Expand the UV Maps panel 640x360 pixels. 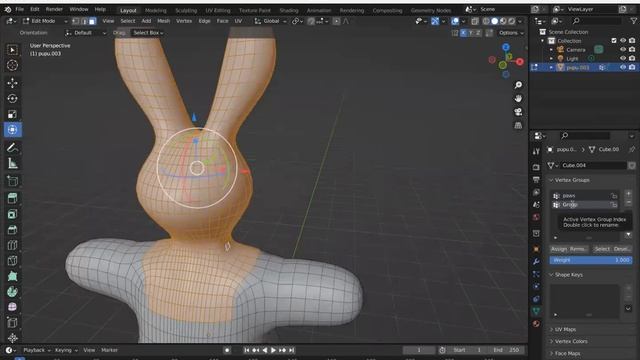point(551,329)
